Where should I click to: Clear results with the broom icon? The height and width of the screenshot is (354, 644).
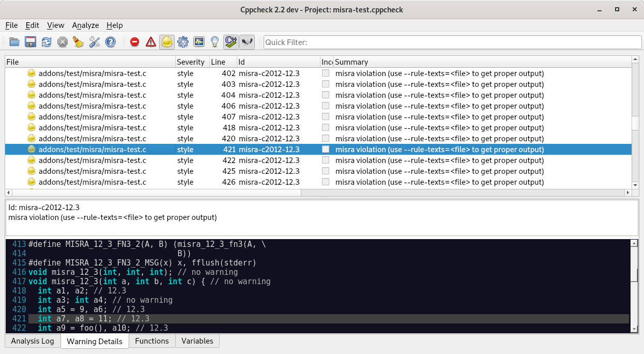[79, 42]
